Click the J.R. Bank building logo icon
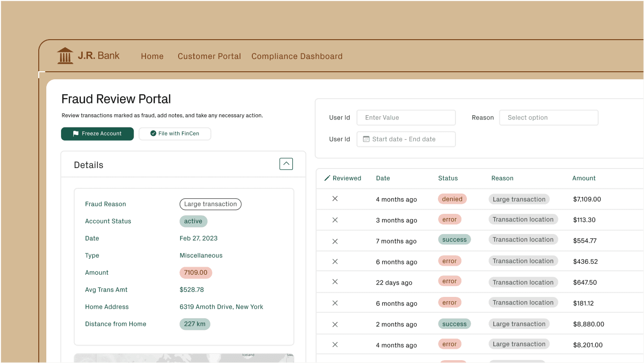 (65, 55)
